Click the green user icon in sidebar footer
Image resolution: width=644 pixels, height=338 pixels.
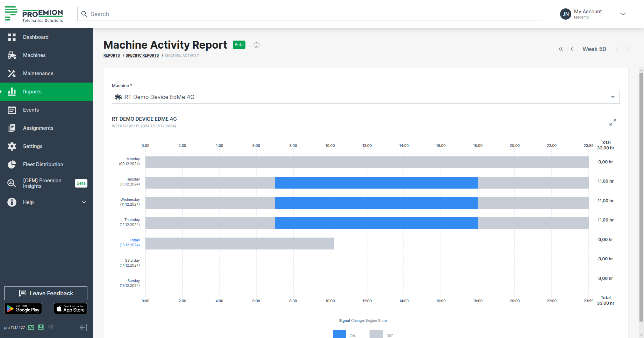[x=41, y=327]
